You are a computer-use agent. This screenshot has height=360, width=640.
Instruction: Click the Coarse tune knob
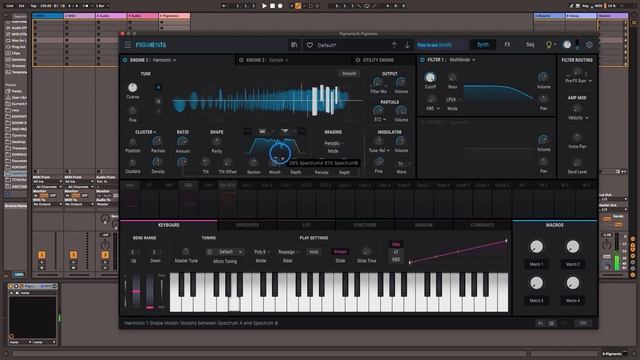[x=133, y=87]
